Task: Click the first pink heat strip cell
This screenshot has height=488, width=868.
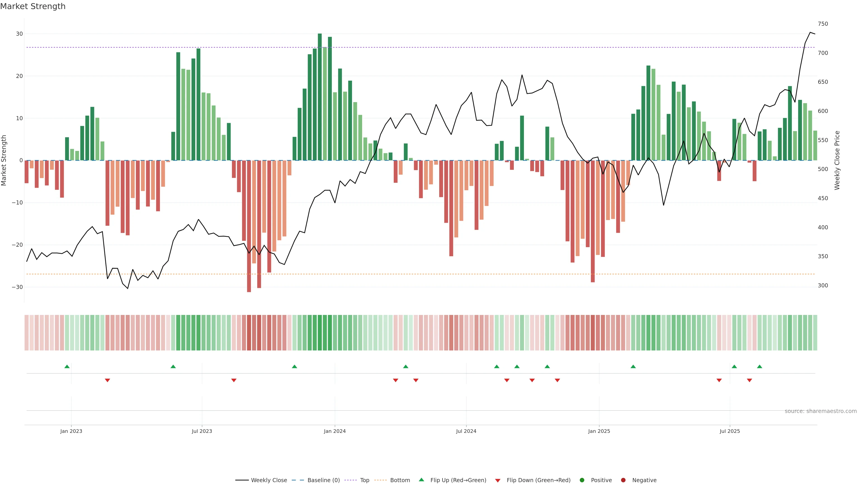Action: pos(27,333)
